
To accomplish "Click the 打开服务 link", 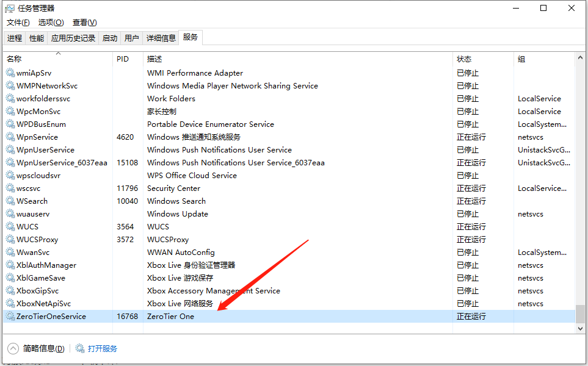I will [102, 349].
